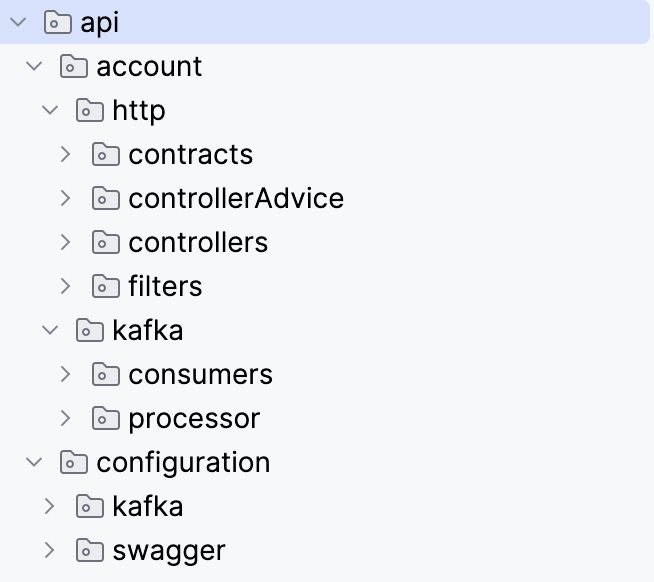Screen dimensions: 654x582
Task: Select the controllerAdvice tree item label
Action: click(236, 199)
